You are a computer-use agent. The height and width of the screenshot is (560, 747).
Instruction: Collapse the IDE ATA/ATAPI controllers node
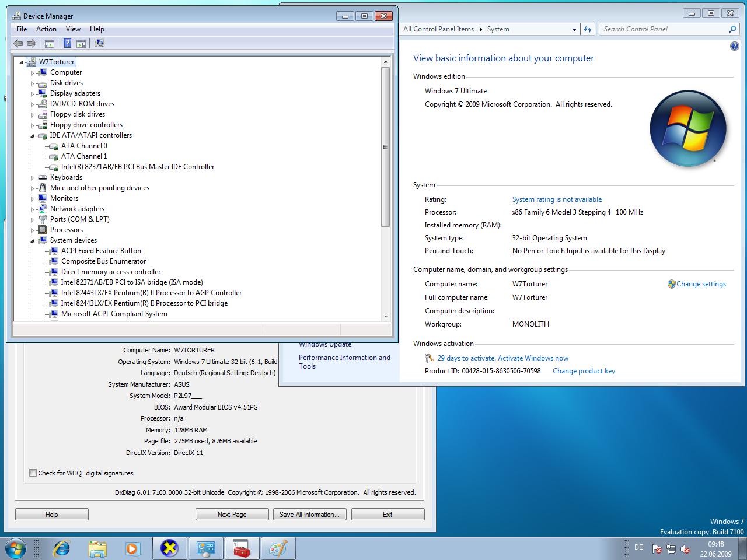[x=33, y=135]
